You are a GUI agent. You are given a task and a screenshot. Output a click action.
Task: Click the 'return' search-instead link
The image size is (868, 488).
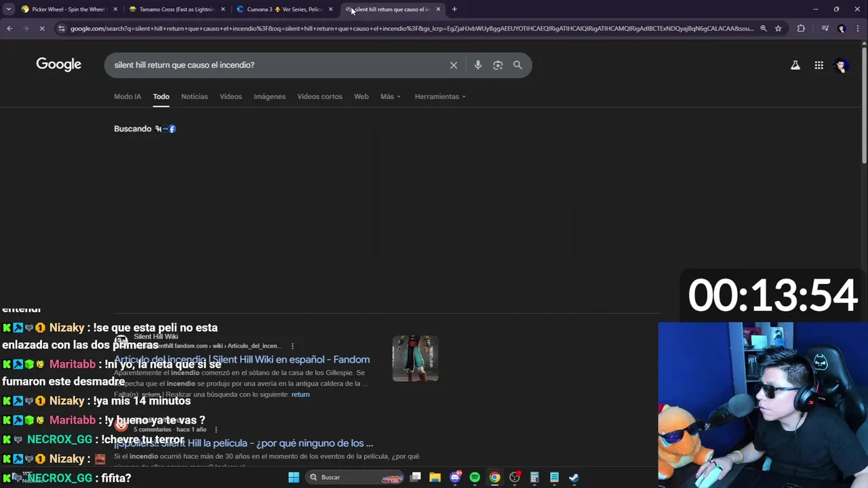coord(300,394)
